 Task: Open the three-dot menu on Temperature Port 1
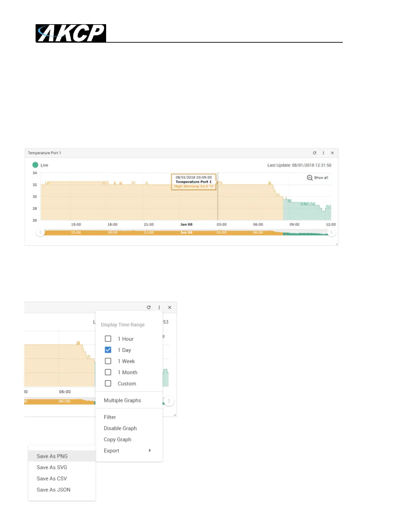pos(323,153)
